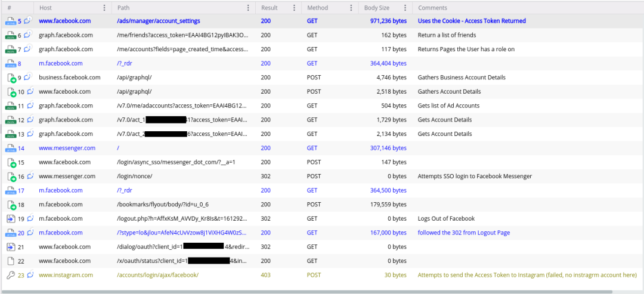Click the key icon on row 23
The image size is (644, 294).
(11, 275)
